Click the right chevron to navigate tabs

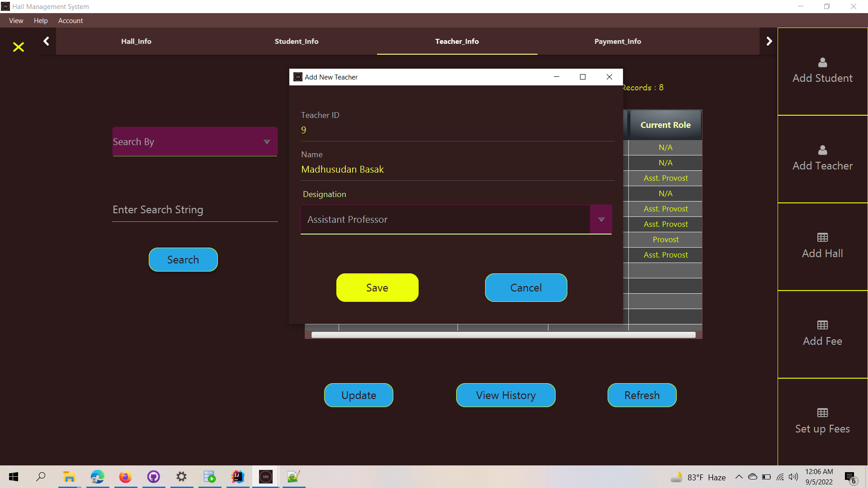(x=769, y=41)
